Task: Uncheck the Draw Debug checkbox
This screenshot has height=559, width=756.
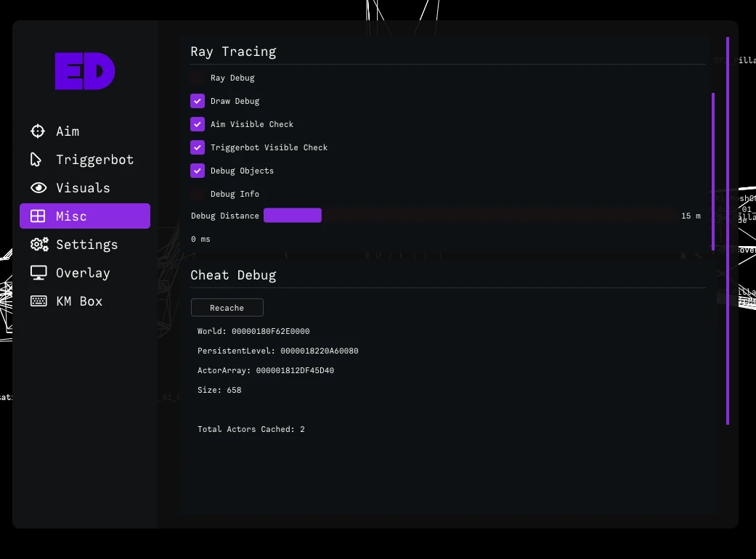Action: coord(198,101)
